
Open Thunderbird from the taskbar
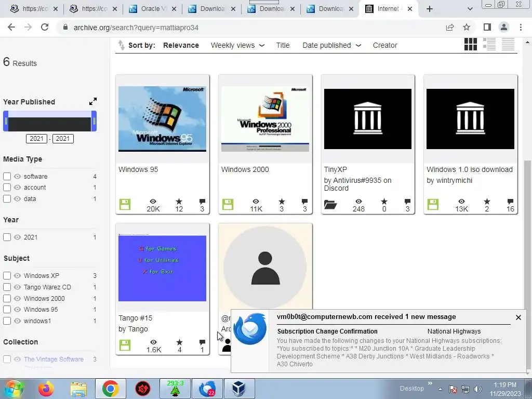(x=207, y=389)
